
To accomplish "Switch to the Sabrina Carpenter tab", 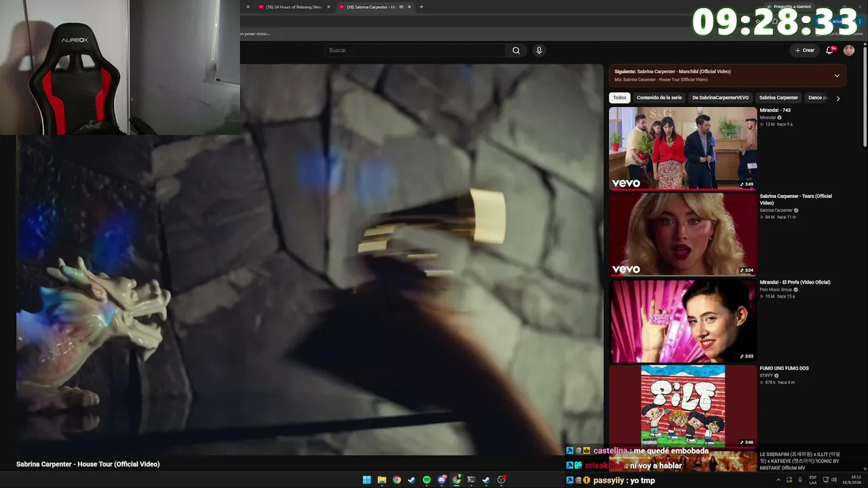I will pos(375,7).
